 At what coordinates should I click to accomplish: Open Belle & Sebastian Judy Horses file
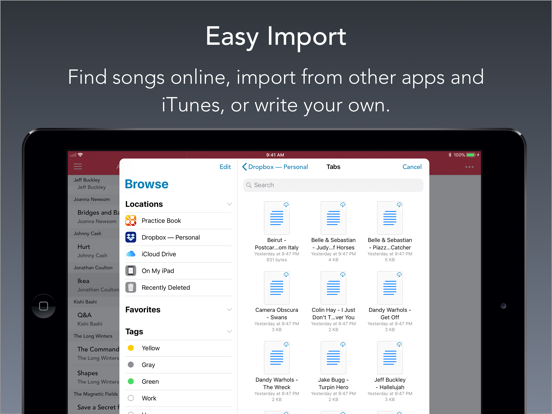pos(333,231)
